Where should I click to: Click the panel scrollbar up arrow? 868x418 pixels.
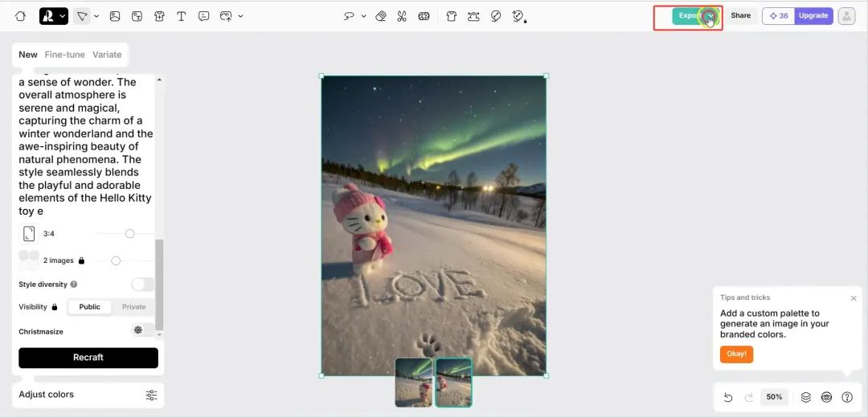coord(159,80)
